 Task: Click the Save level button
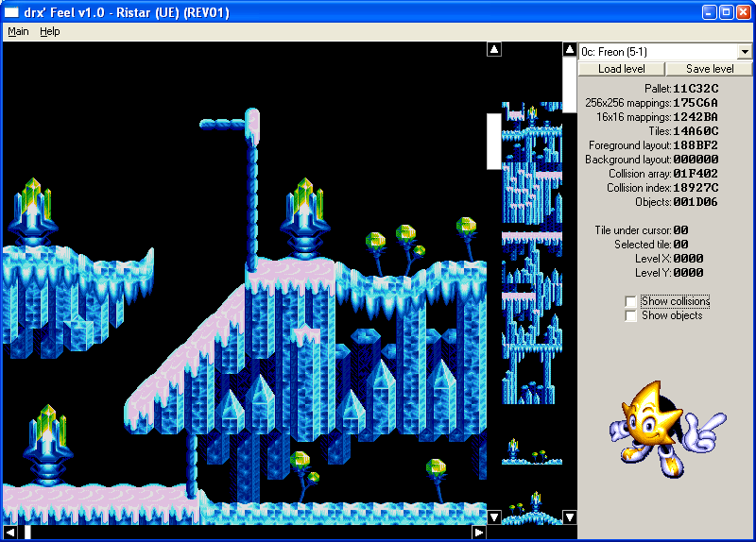coord(710,69)
